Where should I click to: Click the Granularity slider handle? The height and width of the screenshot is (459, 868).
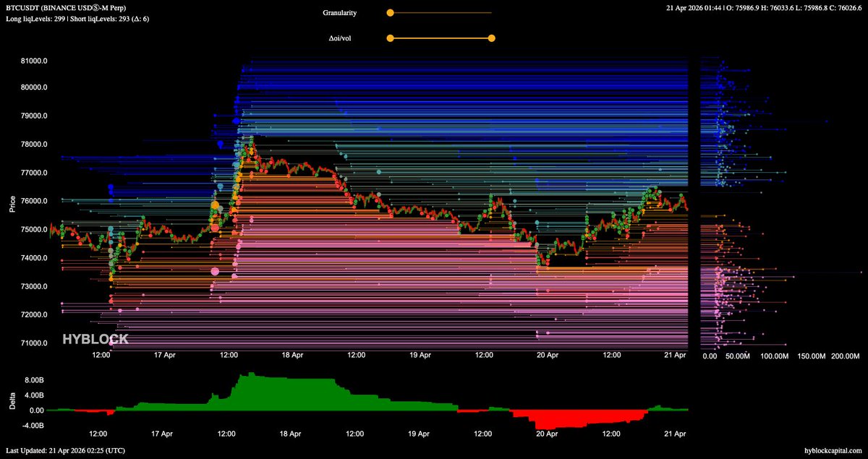390,12
